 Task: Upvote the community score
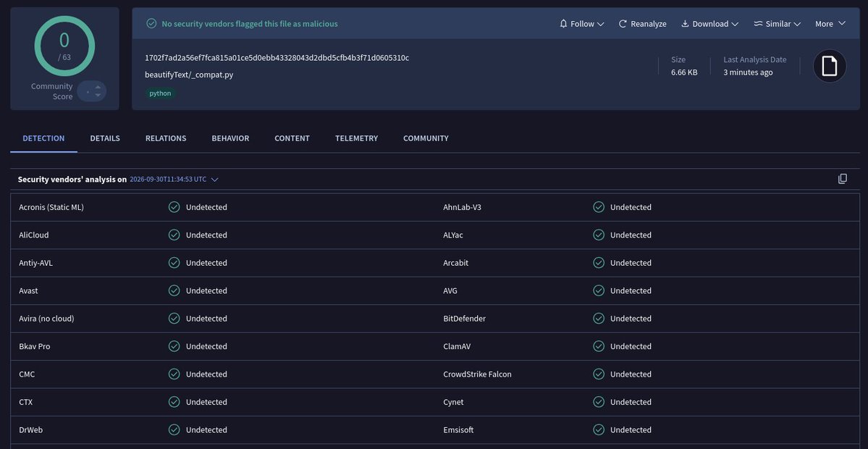pos(98,87)
